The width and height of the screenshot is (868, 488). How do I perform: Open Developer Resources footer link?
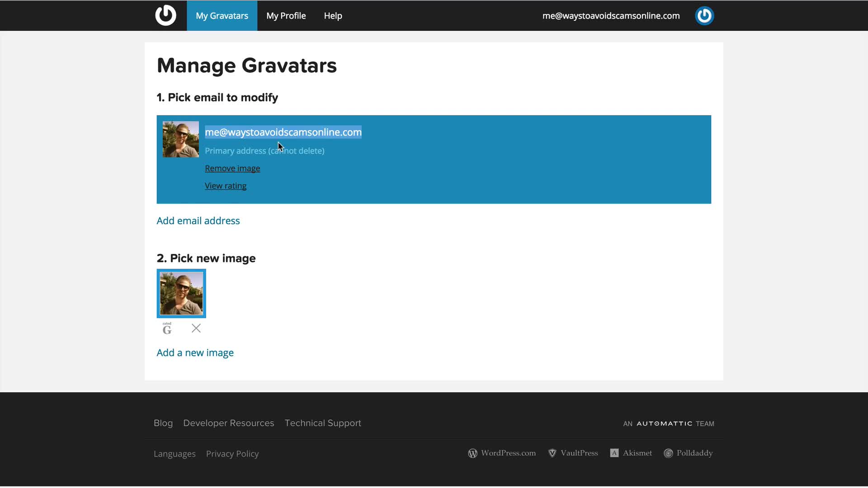pyautogui.click(x=229, y=423)
